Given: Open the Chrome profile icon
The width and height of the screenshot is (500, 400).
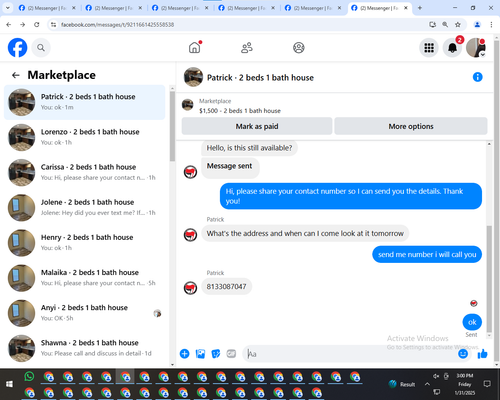Looking at the screenshot, I should [x=477, y=24].
